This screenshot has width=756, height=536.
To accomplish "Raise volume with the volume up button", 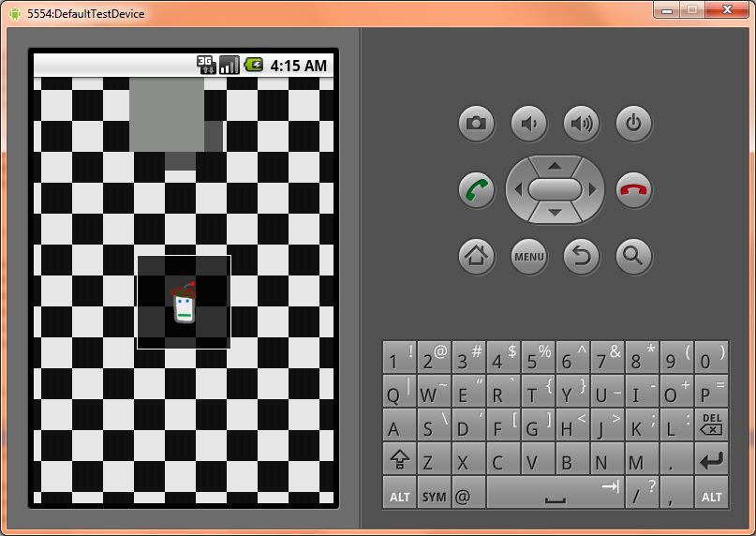I will (581, 123).
